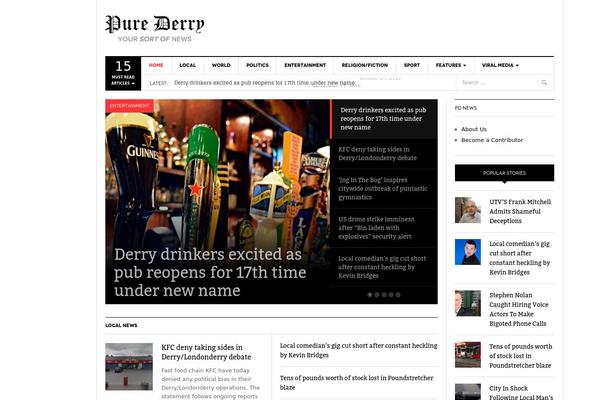Expand the 15 Must Read Articles dropdown

click(x=123, y=73)
